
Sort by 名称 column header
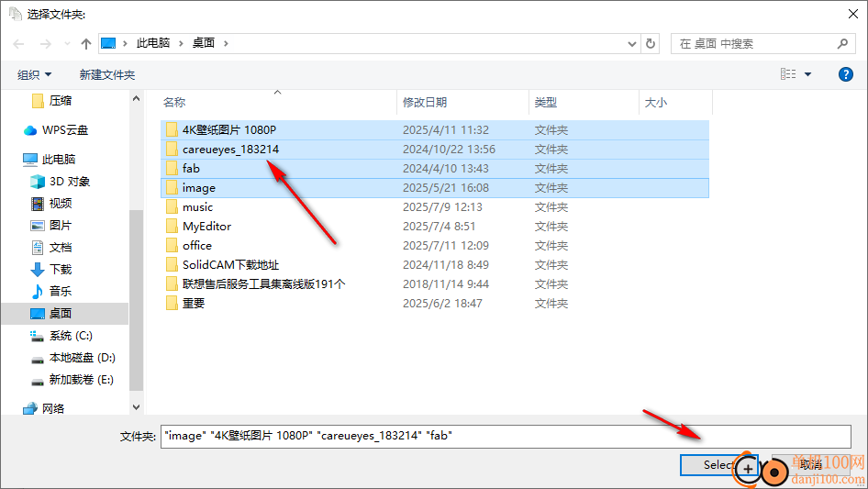[x=173, y=103]
